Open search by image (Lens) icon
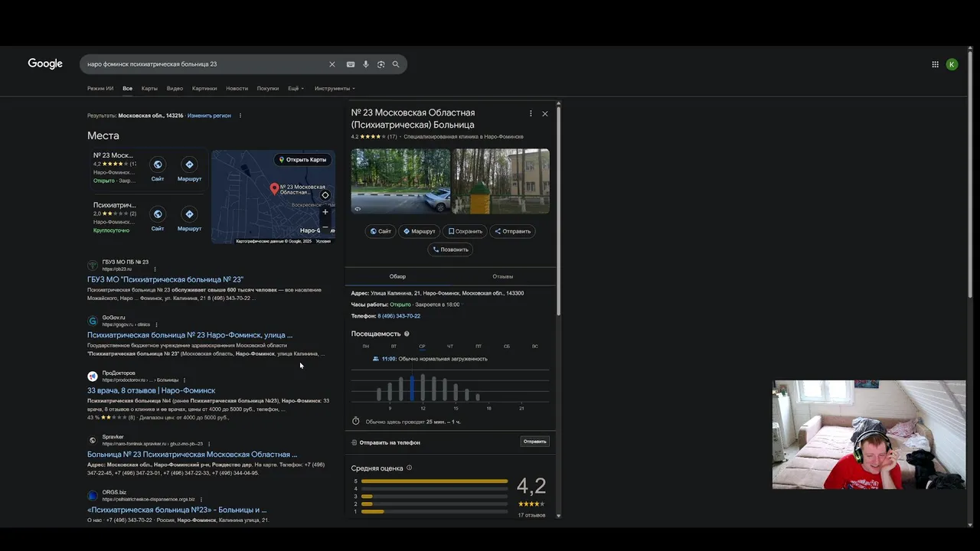980x551 pixels. pos(381,64)
